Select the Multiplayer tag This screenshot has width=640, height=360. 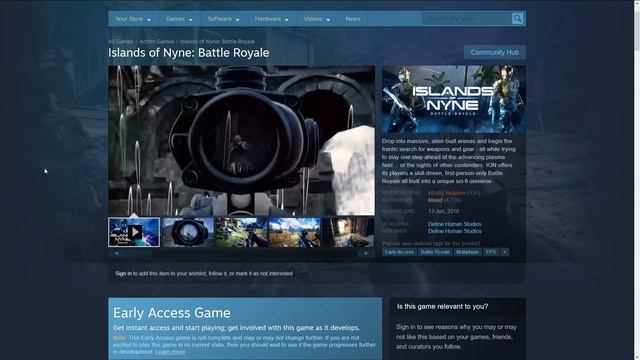pyautogui.click(x=468, y=252)
